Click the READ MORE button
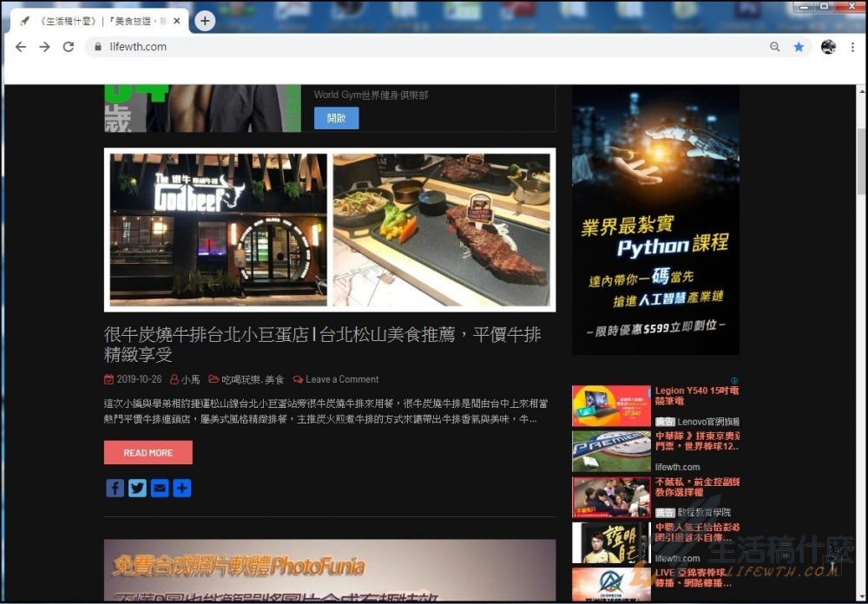This screenshot has width=868, height=604. [148, 452]
